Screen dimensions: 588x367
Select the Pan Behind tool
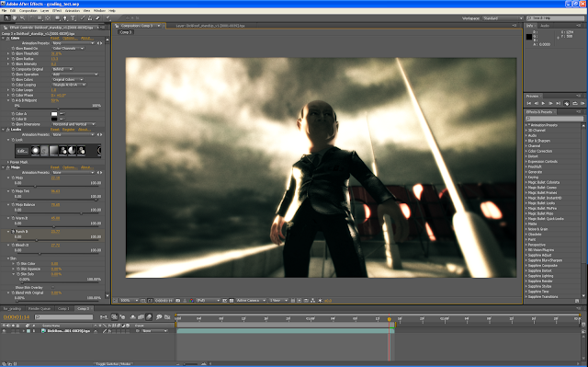[x=48, y=18]
